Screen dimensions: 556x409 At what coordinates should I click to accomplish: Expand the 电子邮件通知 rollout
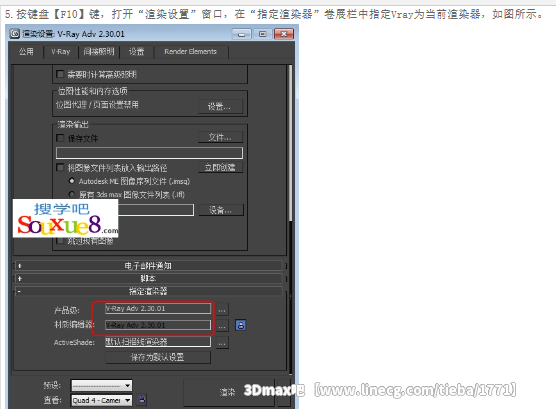point(149,266)
